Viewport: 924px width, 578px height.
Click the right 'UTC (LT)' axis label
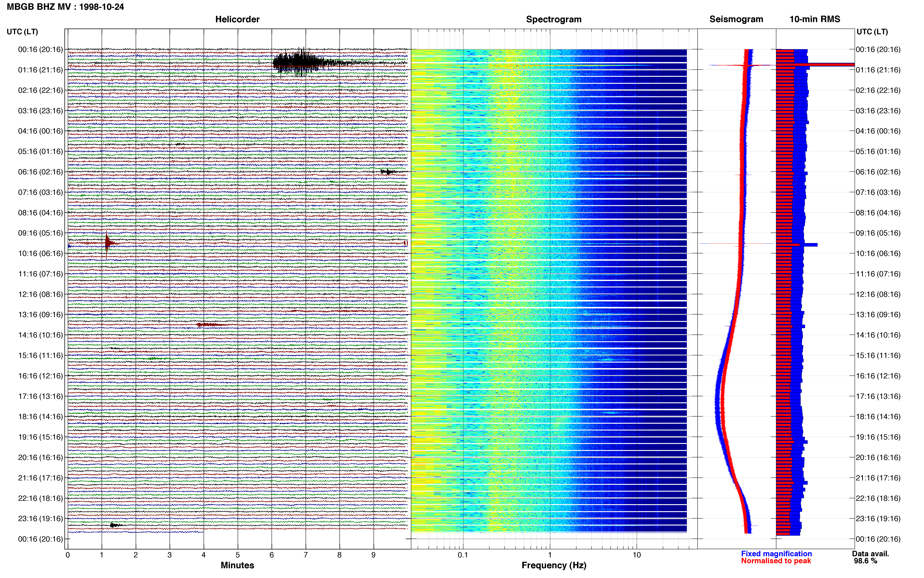pyautogui.click(x=872, y=32)
